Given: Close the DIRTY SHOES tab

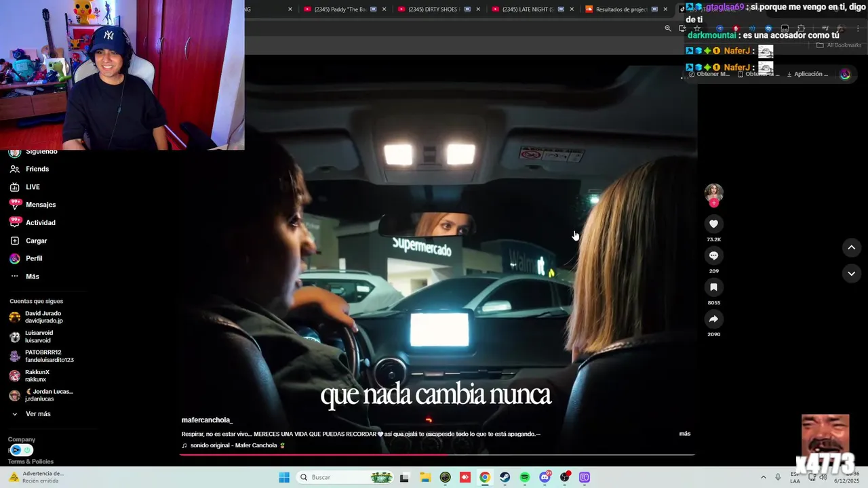Looking at the screenshot, I should [478, 9].
